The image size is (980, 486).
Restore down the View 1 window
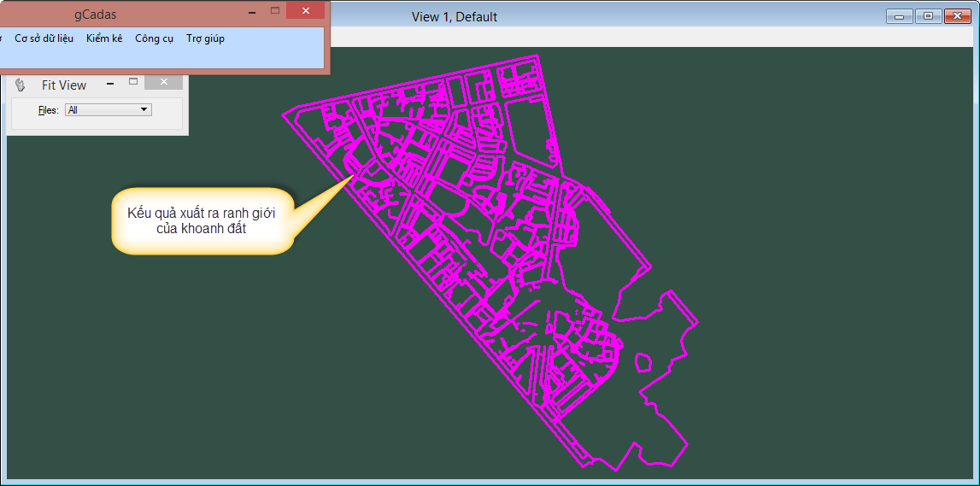point(928,16)
